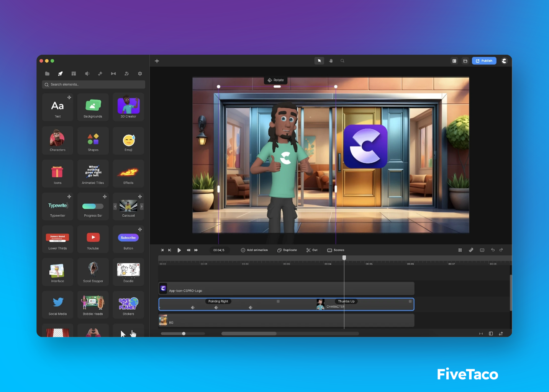Click the Cut scissors button
This screenshot has height=392, width=549.
pos(312,250)
